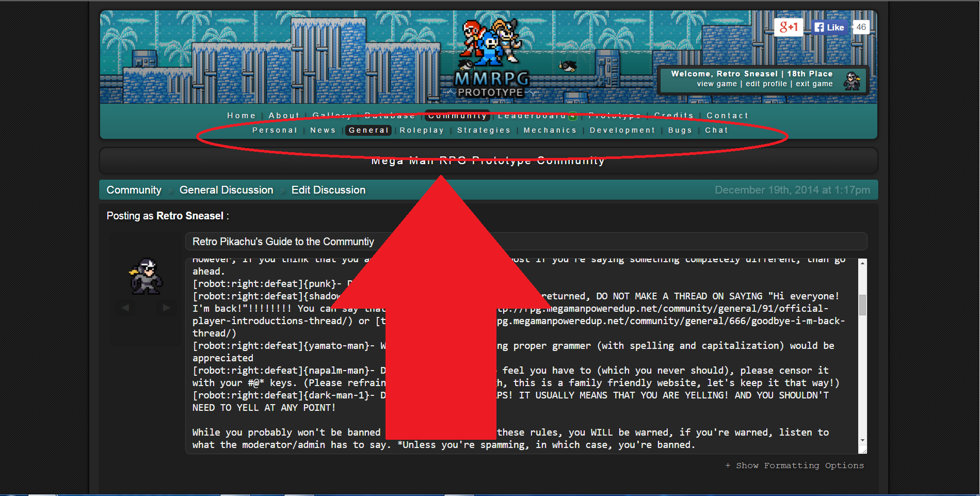Switch to the Strategies sub-tab
Screen dimensions: 980x496
click(484, 130)
